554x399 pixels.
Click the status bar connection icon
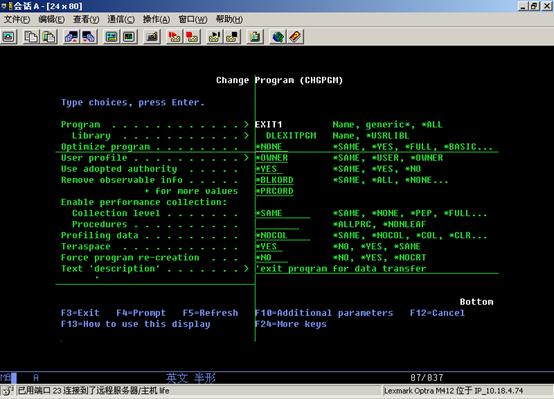point(8,391)
